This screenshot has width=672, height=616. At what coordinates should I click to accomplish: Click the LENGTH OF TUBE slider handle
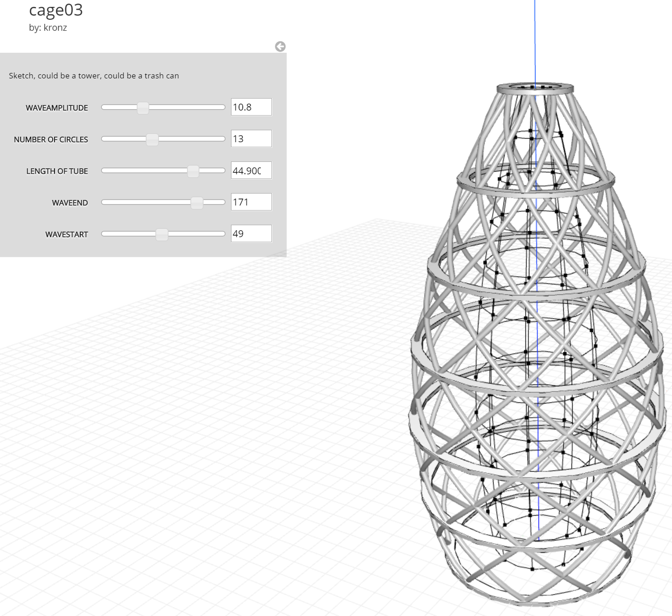coord(193,170)
